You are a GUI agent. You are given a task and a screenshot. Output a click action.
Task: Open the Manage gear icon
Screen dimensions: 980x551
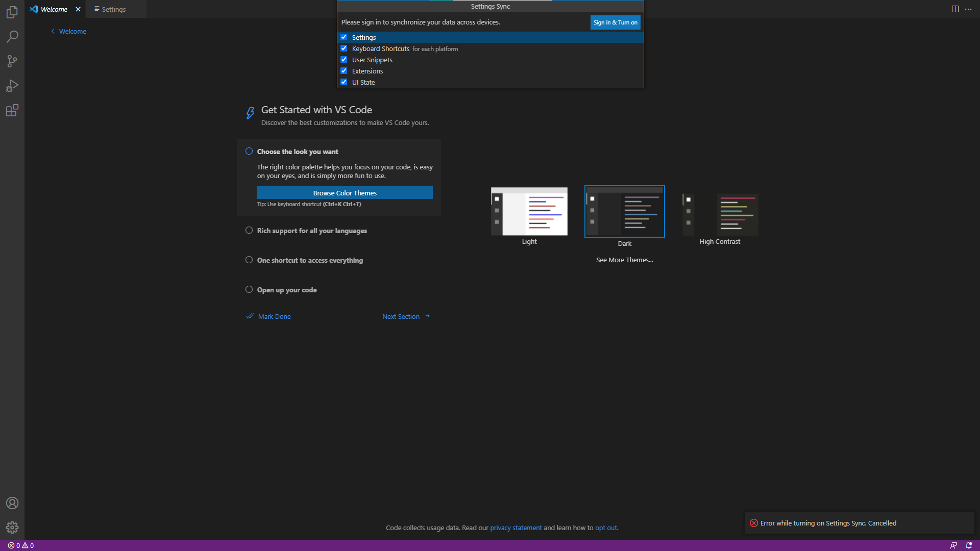(x=12, y=527)
